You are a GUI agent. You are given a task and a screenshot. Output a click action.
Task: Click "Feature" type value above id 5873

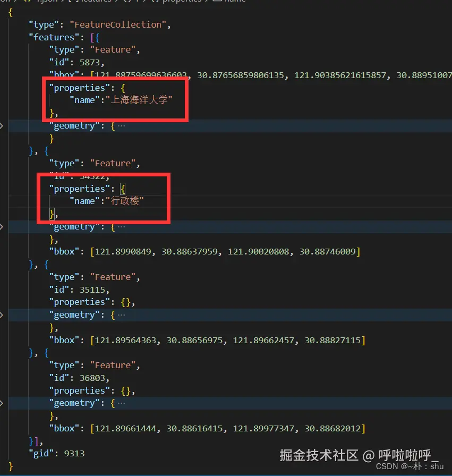click(113, 50)
